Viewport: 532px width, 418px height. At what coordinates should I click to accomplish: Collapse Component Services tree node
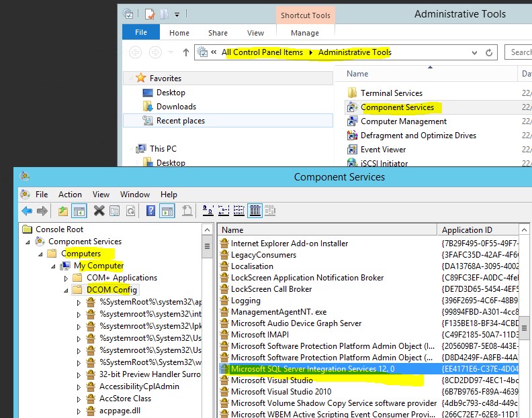click(x=28, y=242)
